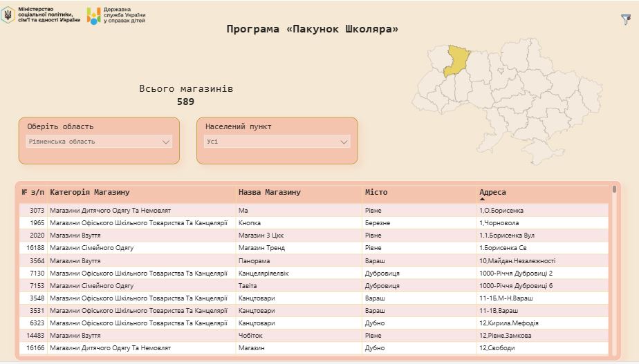Expand the Рівненська область dropdown chevron
Image resolution: width=639 pixels, height=364 pixels.
tap(166, 142)
